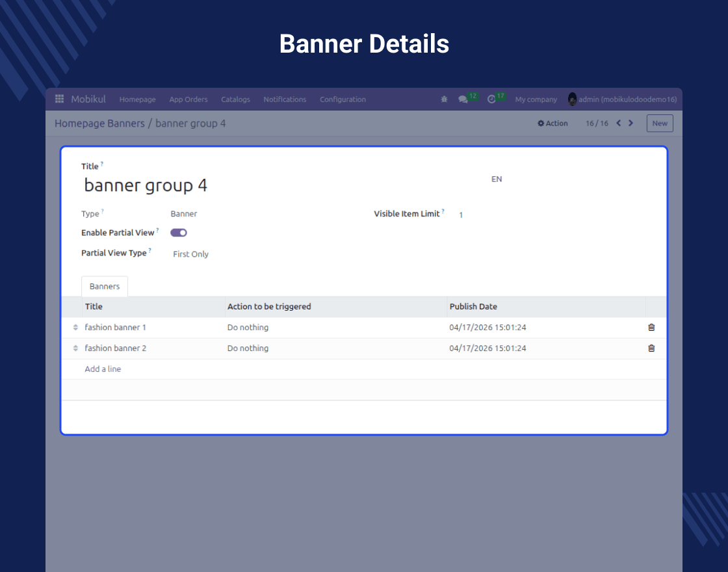Open the Catalogs menu
The width and height of the screenshot is (728, 572).
point(235,99)
